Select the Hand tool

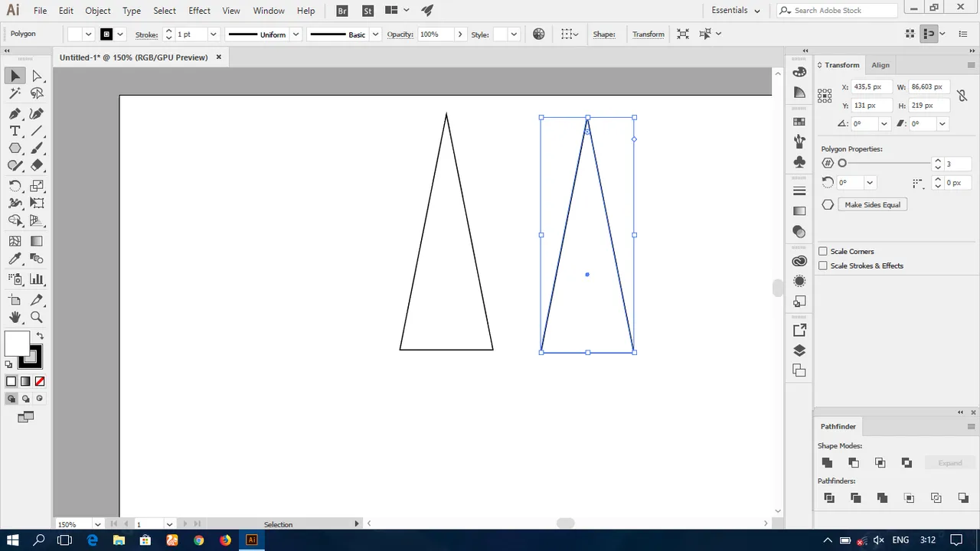point(15,317)
